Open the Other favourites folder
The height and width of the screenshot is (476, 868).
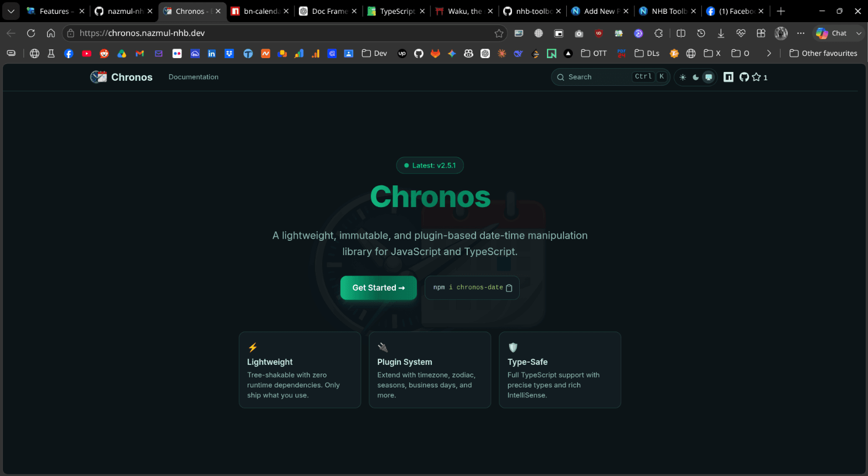click(x=823, y=54)
